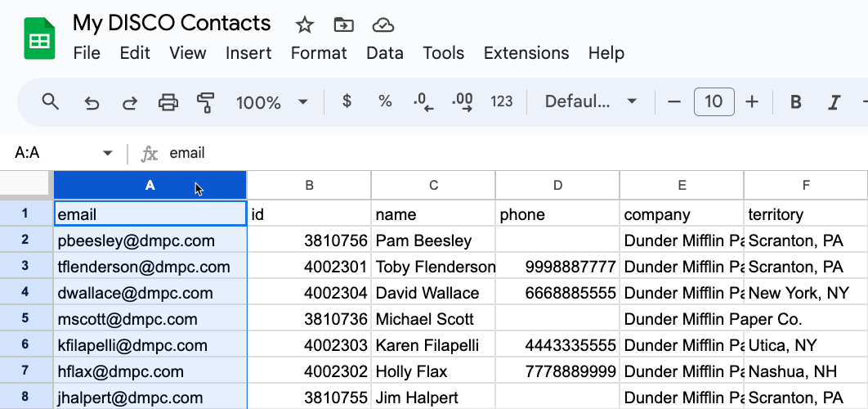This screenshot has height=409, width=868.
Task: Click the cell mscott@dmpc.com
Action: coord(150,318)
